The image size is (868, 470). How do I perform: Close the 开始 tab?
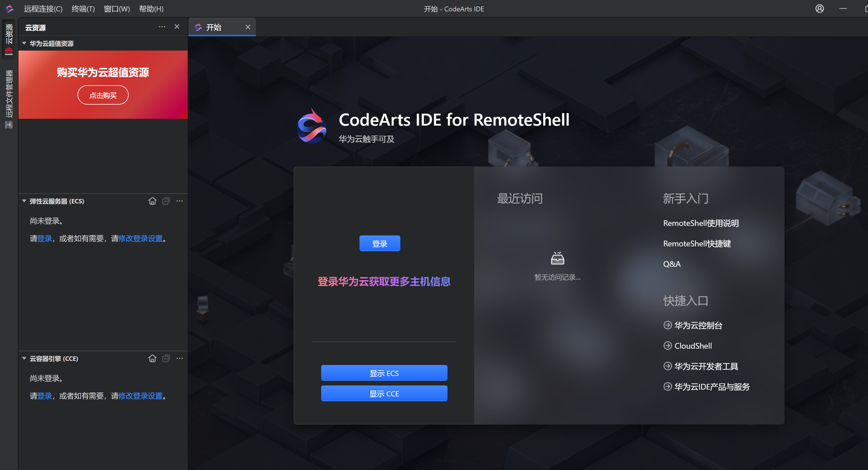248,27
